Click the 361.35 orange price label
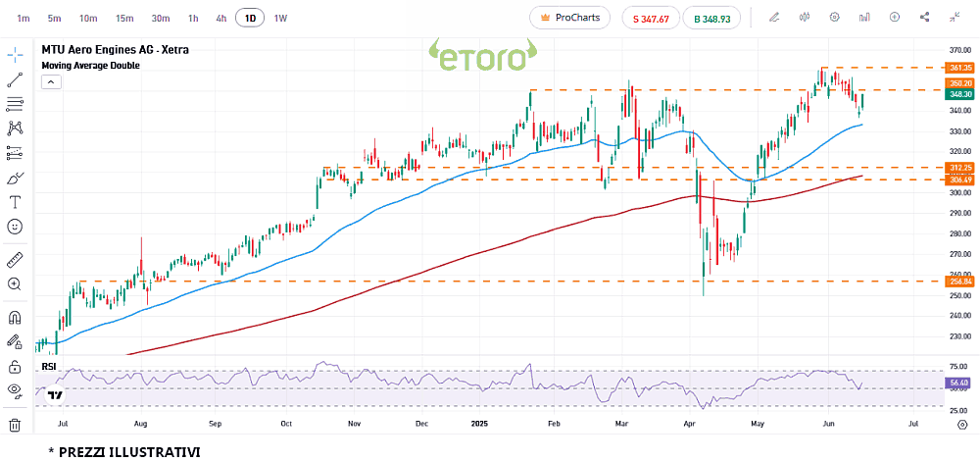980x461 pixels. pos(959,68)
